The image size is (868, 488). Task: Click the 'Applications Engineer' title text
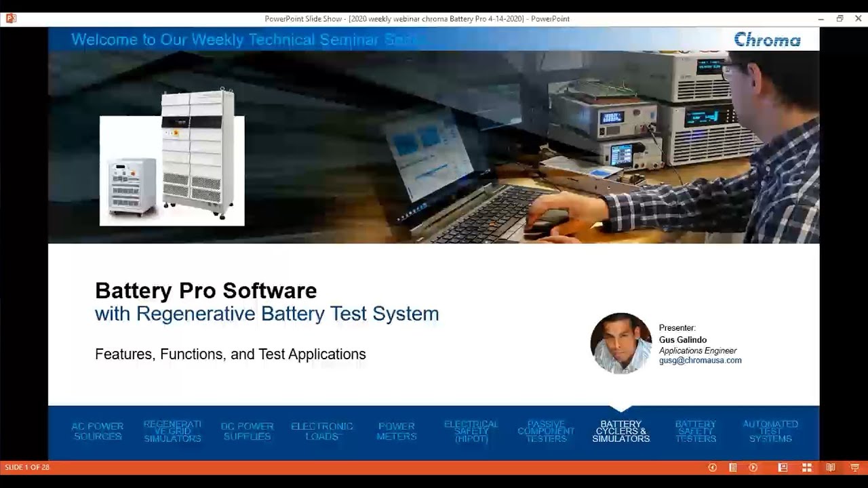pos(698,350)
